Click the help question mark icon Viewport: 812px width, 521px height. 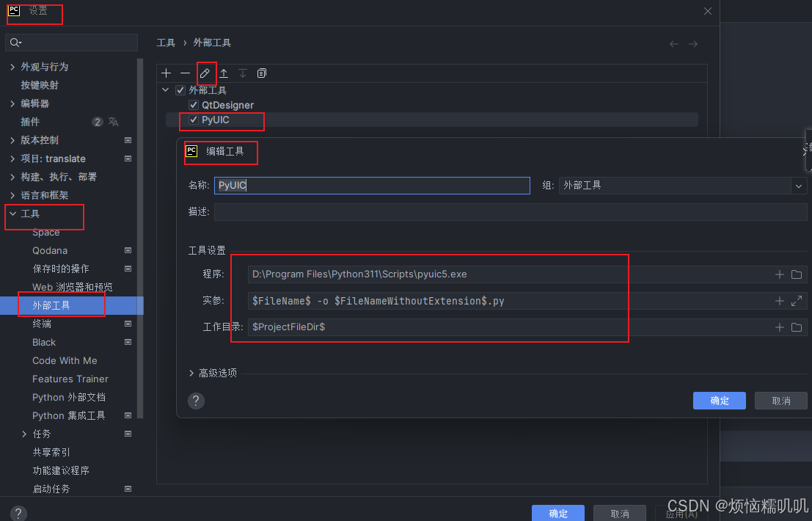(195, 401)
